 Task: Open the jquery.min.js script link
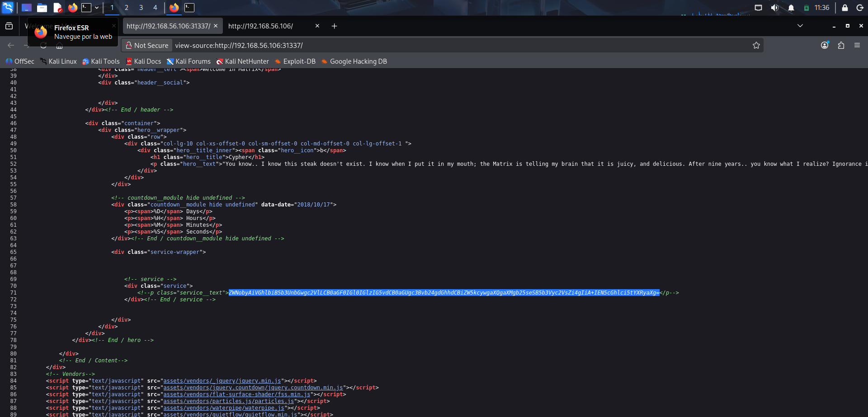pyautogui.click(x=222, y=381)
